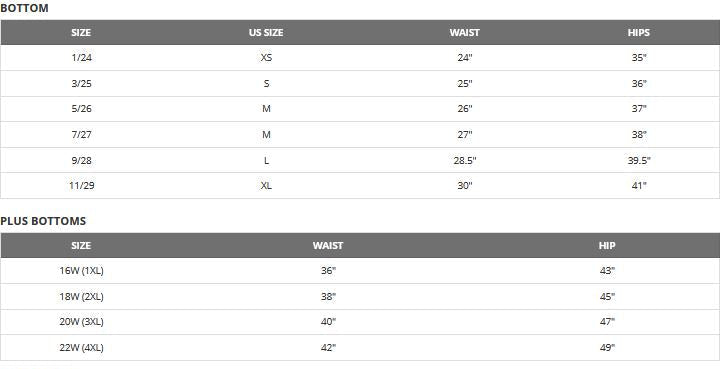This screenshot has height=369, width=721.
Task: Select the 39.5" hips value
Action: point(639,161)
